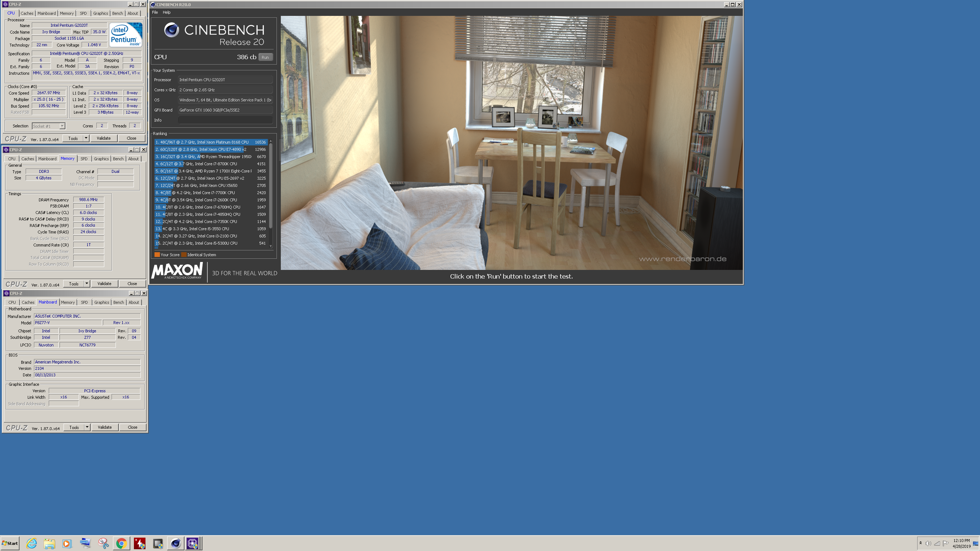This screenshot has height=551, width=980.
Task: Switch to Caches tab in top CPU-Z window
Action: click(27, 13)
